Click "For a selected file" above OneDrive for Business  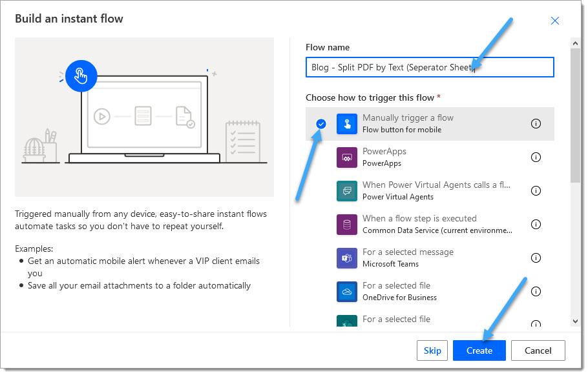tap(396, 285)
